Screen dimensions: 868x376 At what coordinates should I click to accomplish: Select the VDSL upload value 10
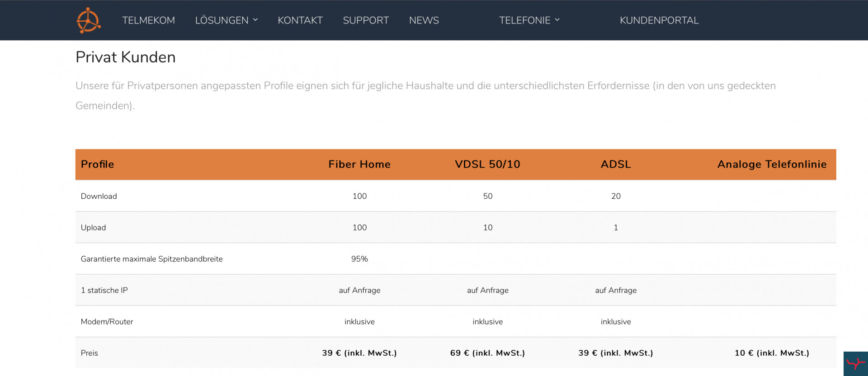tap(488, 228)
